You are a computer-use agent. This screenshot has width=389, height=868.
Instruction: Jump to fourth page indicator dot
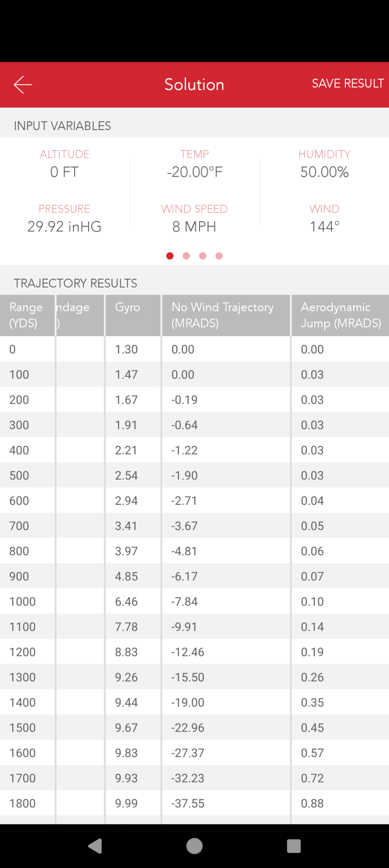click(x=219, y=256)
